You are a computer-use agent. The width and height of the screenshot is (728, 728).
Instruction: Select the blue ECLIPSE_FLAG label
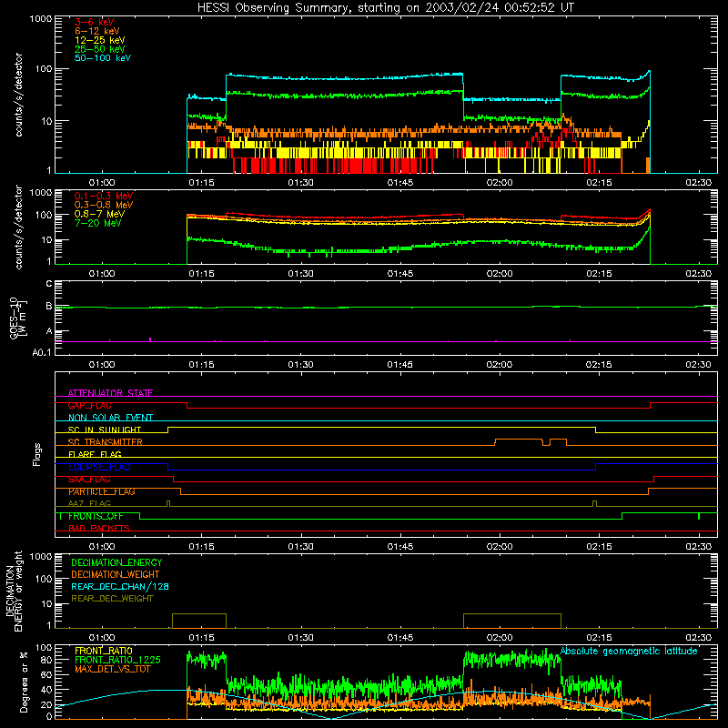tap(100, 467)
